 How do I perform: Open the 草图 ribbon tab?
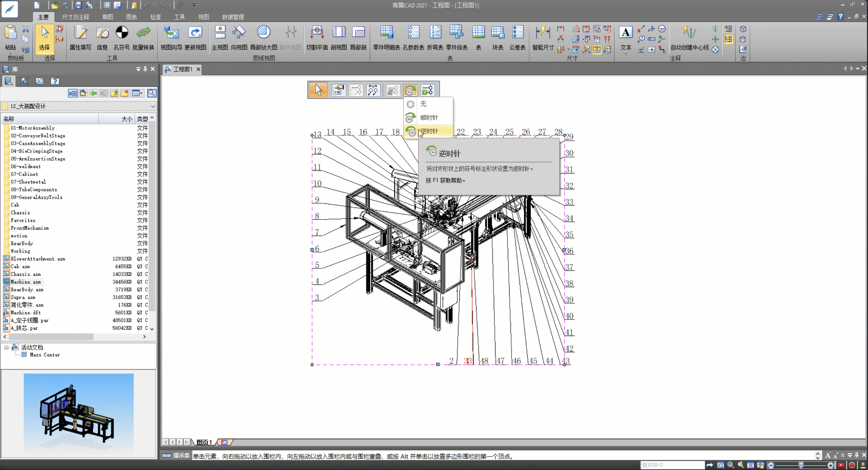pos(108,17)
